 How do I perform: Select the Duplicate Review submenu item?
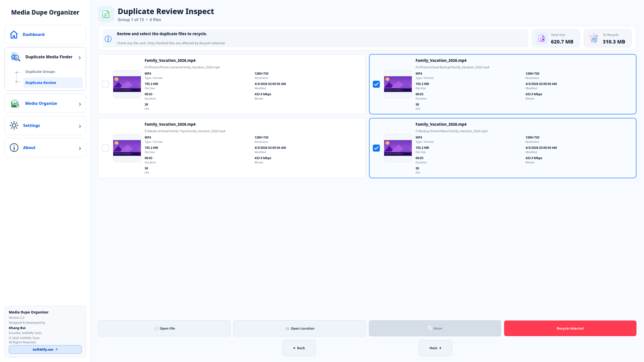pyautogui.click(x=53, y=83)
